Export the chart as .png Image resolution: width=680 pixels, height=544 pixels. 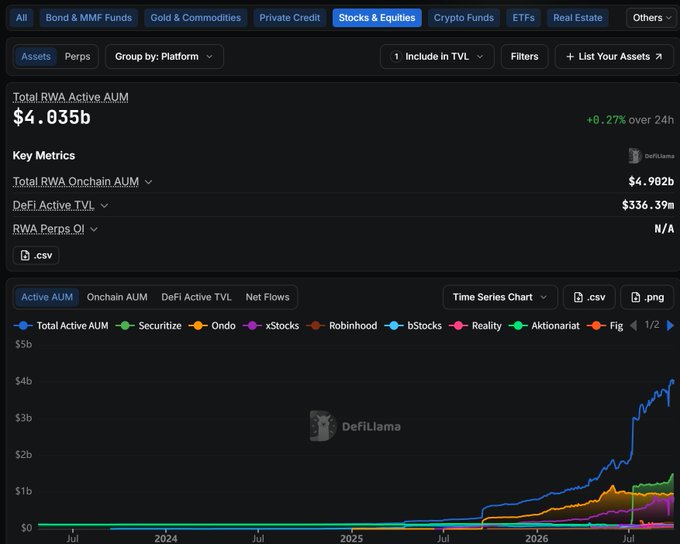647,297
